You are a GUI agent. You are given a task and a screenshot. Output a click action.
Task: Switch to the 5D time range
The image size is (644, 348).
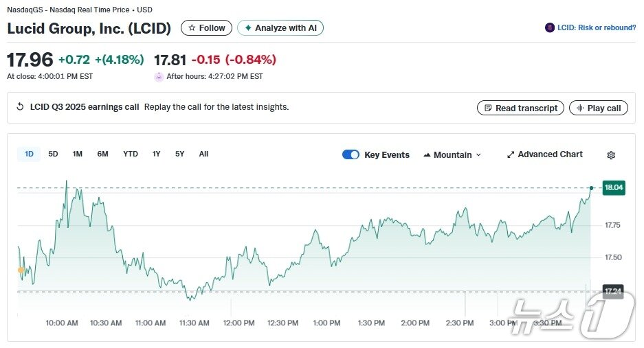point(53,154)
